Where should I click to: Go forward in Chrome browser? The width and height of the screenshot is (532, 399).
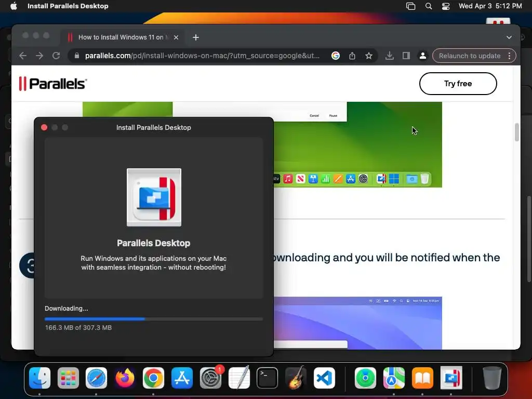click(x=39, y=56)
